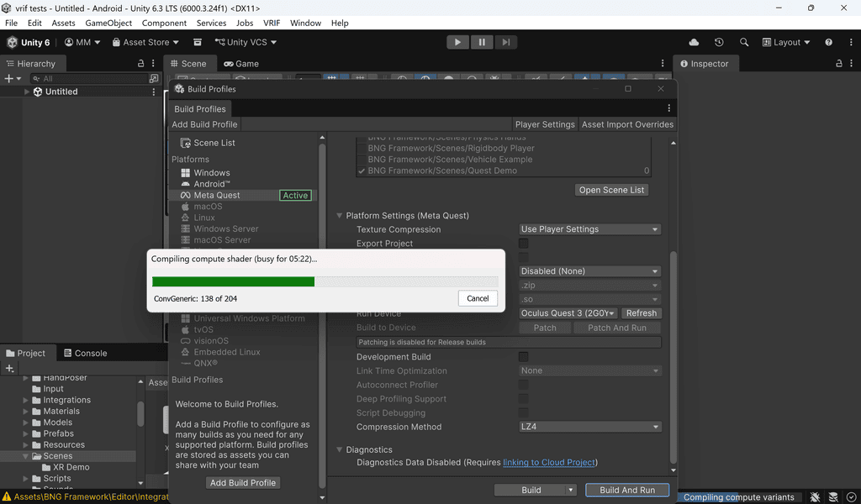Open Scene List in Build Profiles
Screen dimensions: 861x504
214,143
